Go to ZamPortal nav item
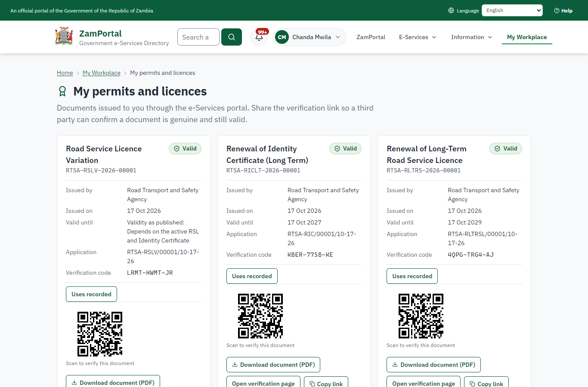Image resolution: width=588 pixels, height=387 pixels. 371,37
